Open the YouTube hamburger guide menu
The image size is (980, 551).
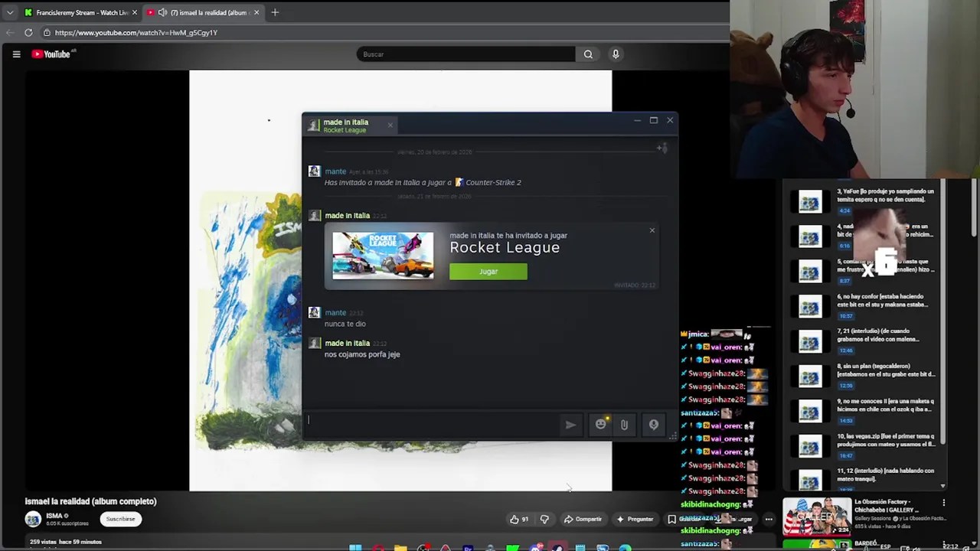pyautogui.click(x=16, y=54)
